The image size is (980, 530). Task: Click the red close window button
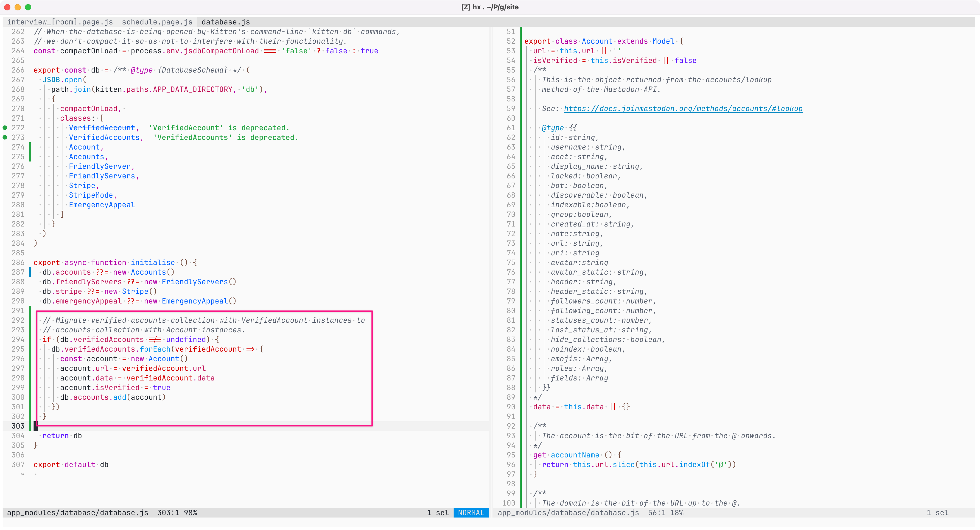tap(7, 7)
